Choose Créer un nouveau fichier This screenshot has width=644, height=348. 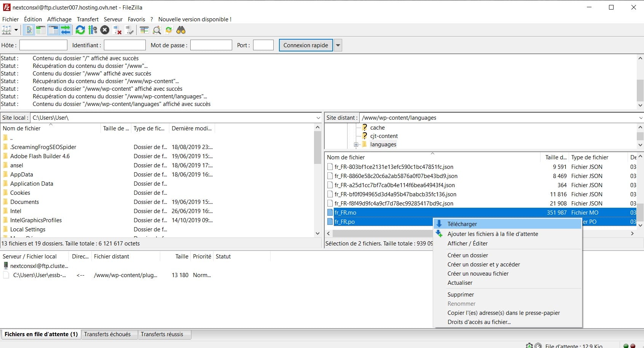coord(508,274)
